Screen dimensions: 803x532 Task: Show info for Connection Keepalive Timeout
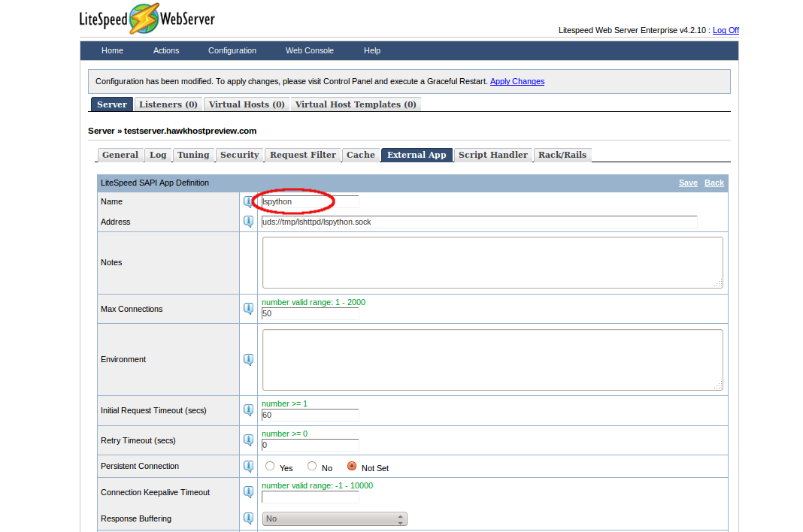point(248,492)
